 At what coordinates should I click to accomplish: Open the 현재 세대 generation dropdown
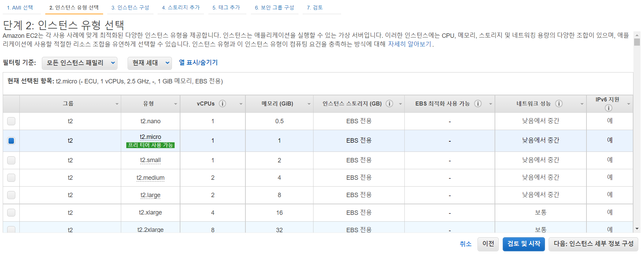click(x=149, y=63)
